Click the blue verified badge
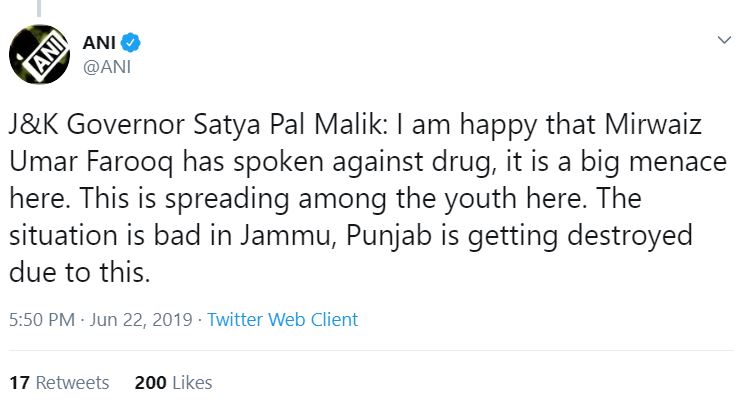Viewport: 742px width, 409px height. coord(131,42)
